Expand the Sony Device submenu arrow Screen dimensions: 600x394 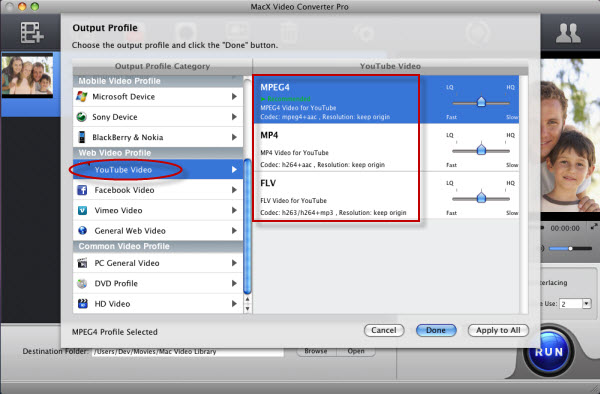point(234,117)
